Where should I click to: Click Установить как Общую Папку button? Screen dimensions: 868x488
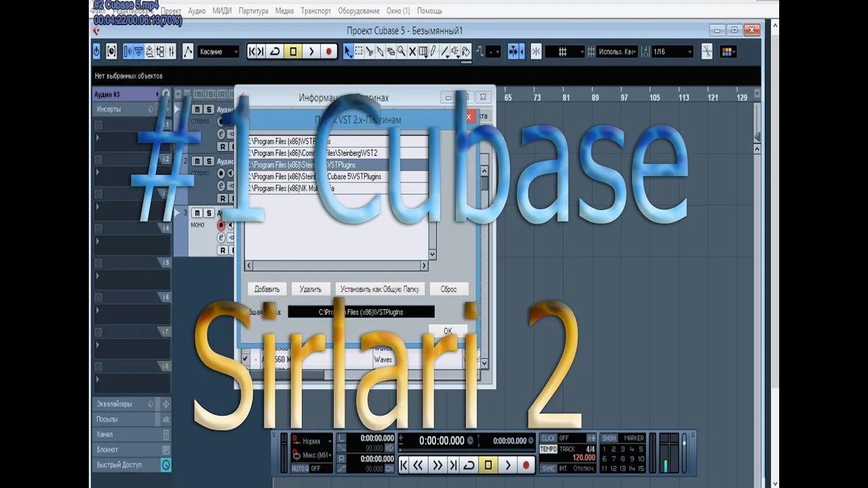click(380, 289)
